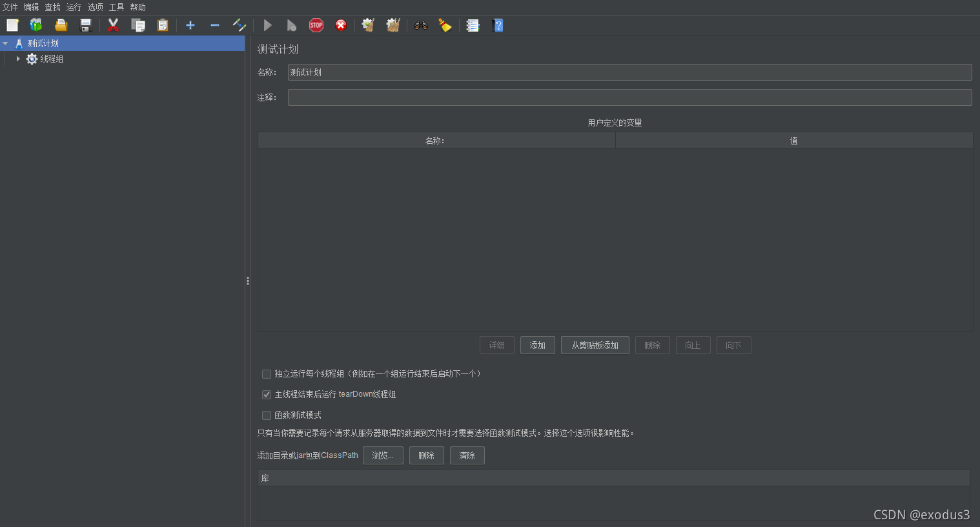Open the 文件 menu
Image resolution: width=980 pixels, height=527 pixels.
pos(10,7)
